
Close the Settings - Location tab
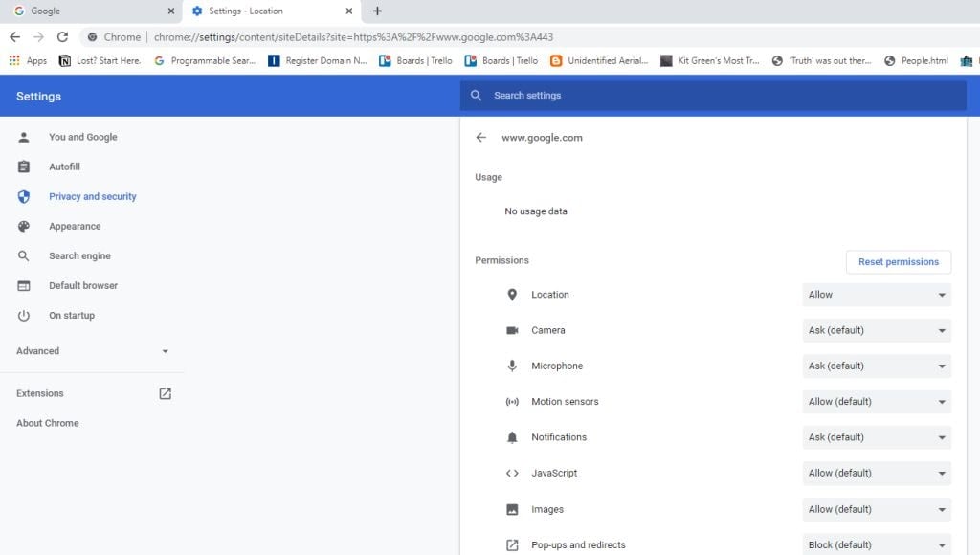348,11
